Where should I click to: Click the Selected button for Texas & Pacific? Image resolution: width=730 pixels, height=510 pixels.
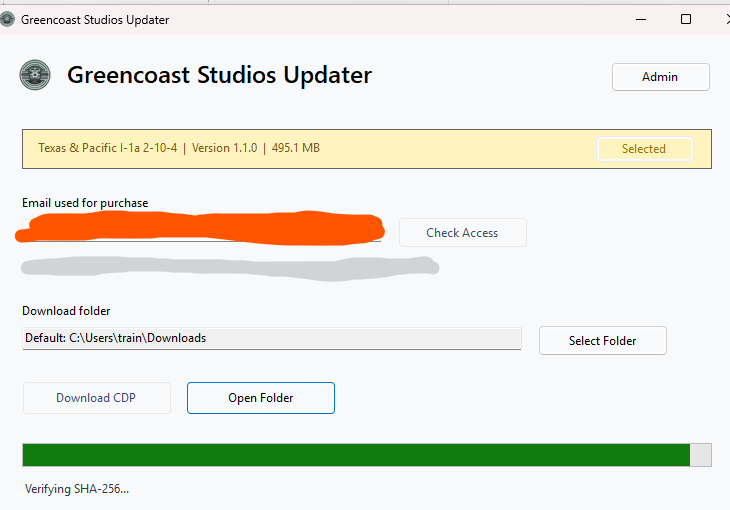pos(644,149)
